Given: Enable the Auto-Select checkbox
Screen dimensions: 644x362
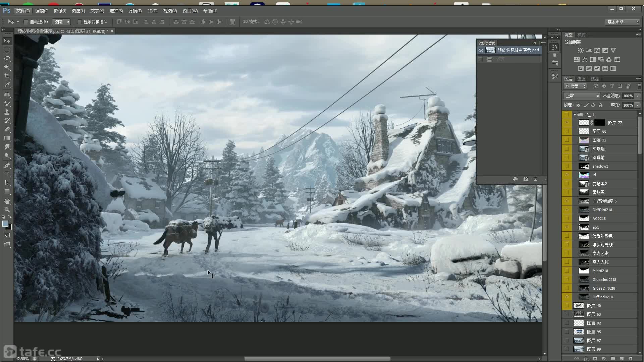Looking at the screenshot, I should [x=26, y=22].
